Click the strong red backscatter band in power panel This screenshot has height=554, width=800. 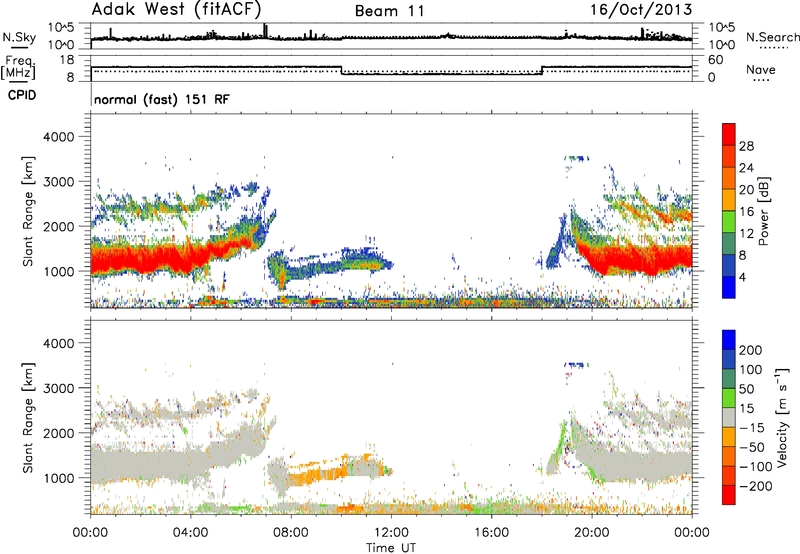148,259
